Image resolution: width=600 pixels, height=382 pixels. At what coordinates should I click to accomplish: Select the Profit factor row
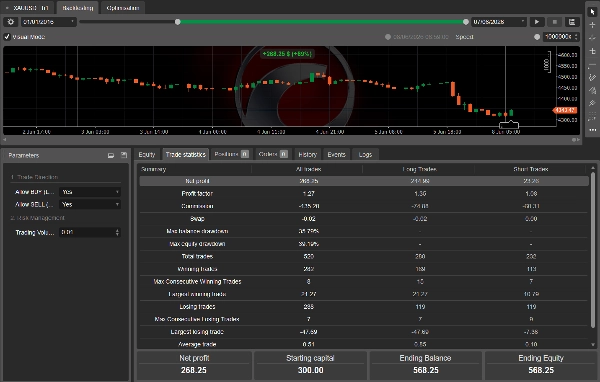pos(364,193)
